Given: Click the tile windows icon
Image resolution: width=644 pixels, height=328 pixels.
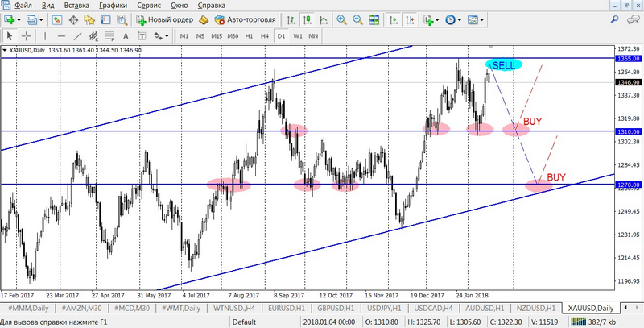Looking at the screenshot, I should pyautogui.click(x=375, y=19).
